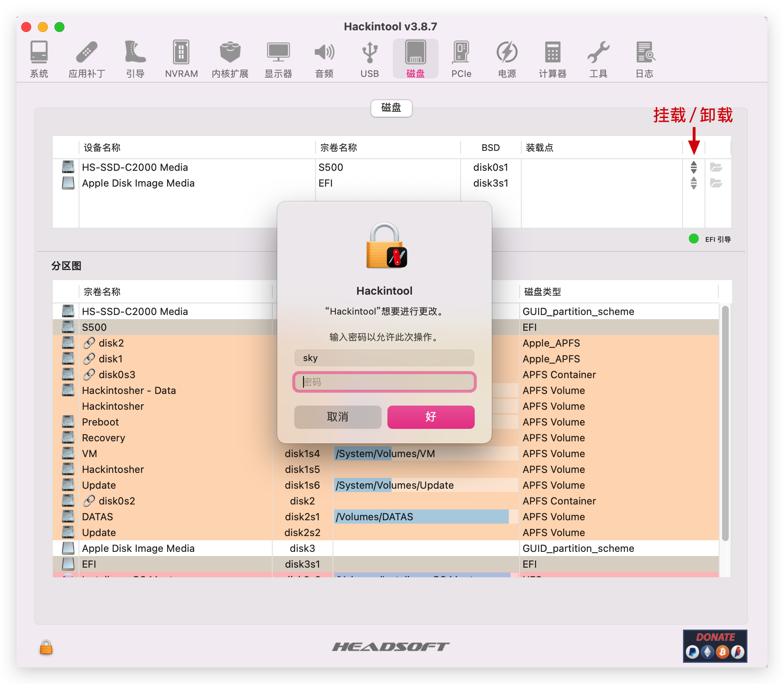Toggle mount for EFI disk3s1 volume

pyautogui.click(x=693, y=183)
